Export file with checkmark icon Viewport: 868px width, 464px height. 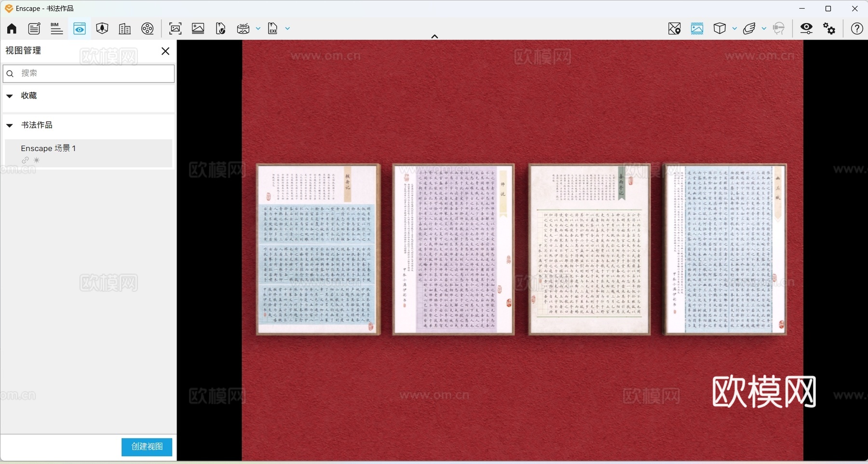point(220,28)
